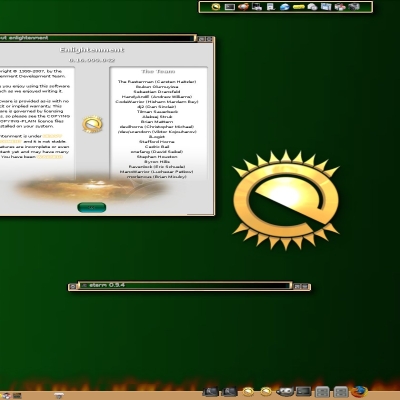Select 'Brian Mattern' in the team list

pos(157,122)
